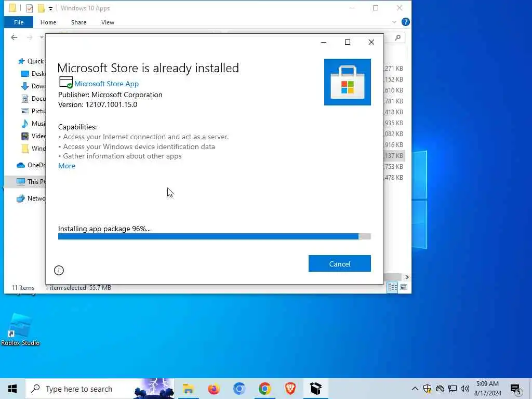Open File Explorer help icon
Screen dimensions: 532x399
click(405, 22)
